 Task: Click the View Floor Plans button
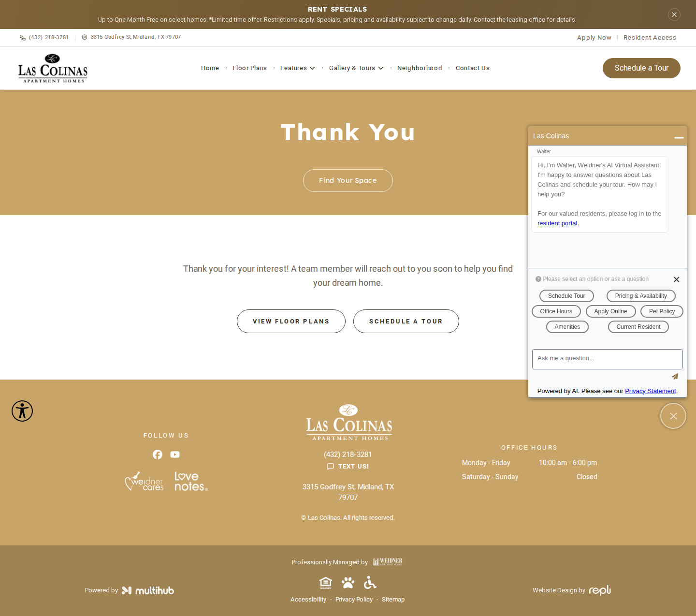(291, 322)
